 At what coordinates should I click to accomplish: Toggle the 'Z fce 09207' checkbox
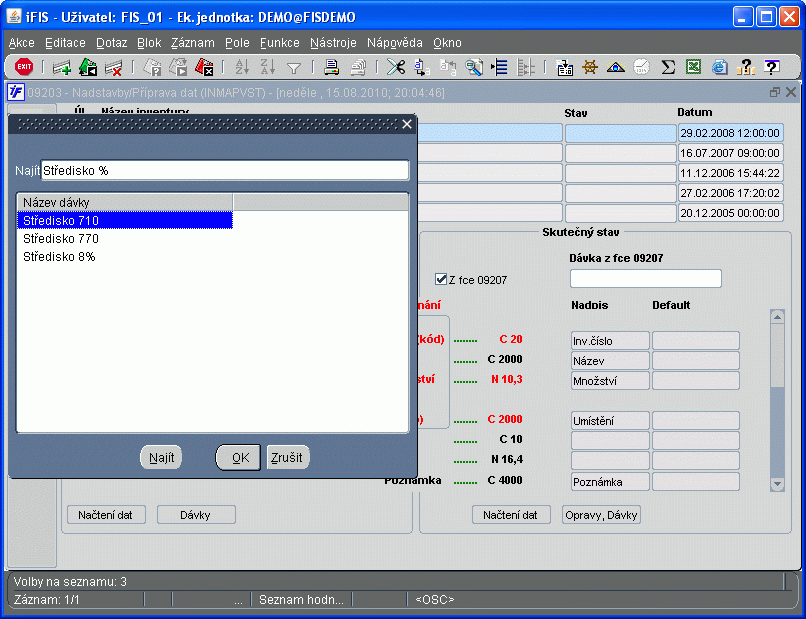441,279
